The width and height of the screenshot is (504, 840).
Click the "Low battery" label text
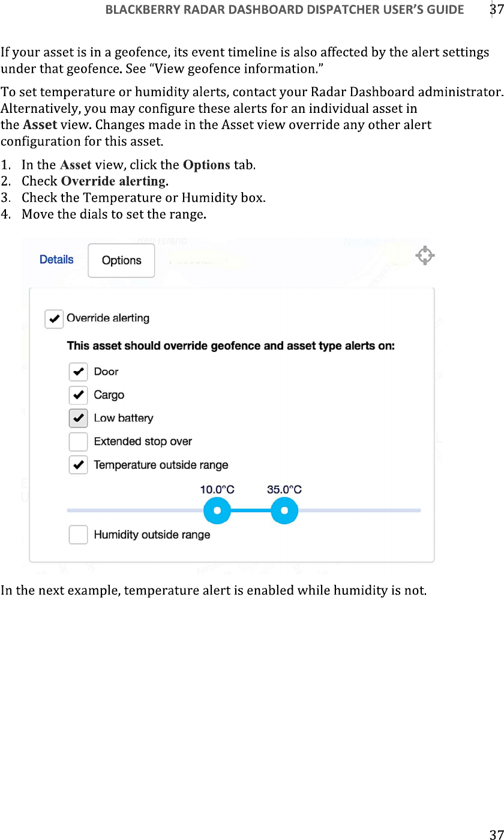coord(124,418)
